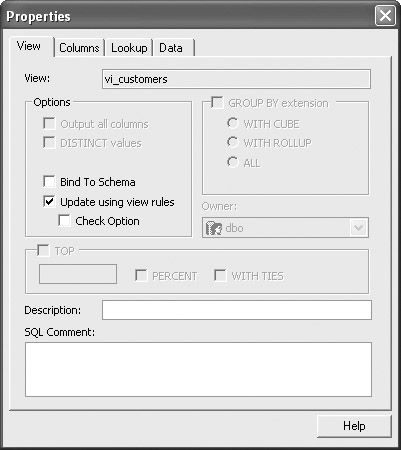Toggle the PERCENT checkbox

[x=141, y=276]
